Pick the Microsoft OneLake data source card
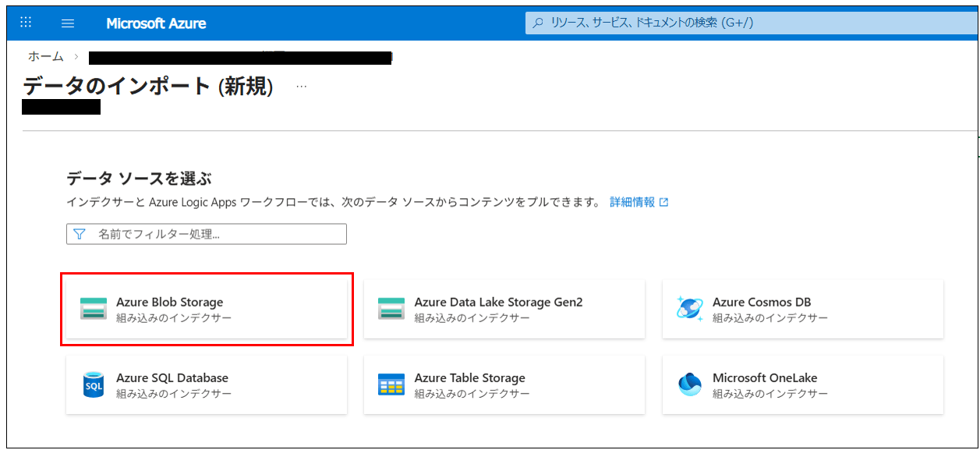The width and height of the screenshot is (980, 450). (x=803, y=384)
